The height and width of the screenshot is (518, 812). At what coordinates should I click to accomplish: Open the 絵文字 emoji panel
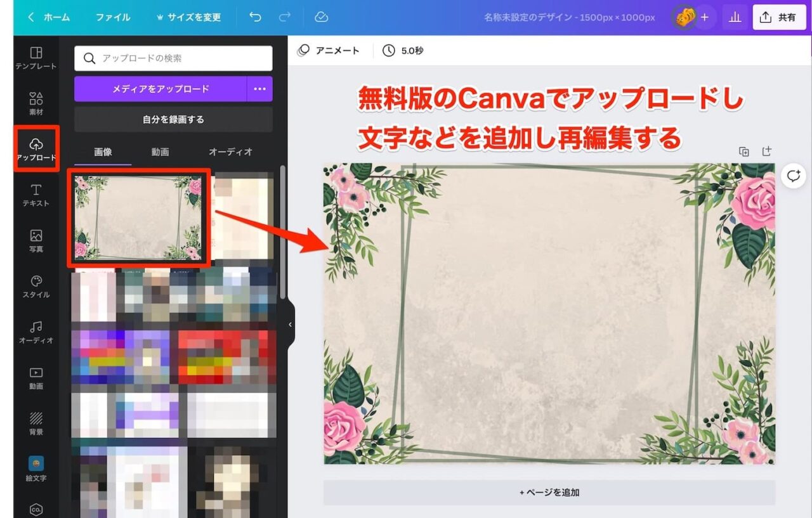(36, 469)
